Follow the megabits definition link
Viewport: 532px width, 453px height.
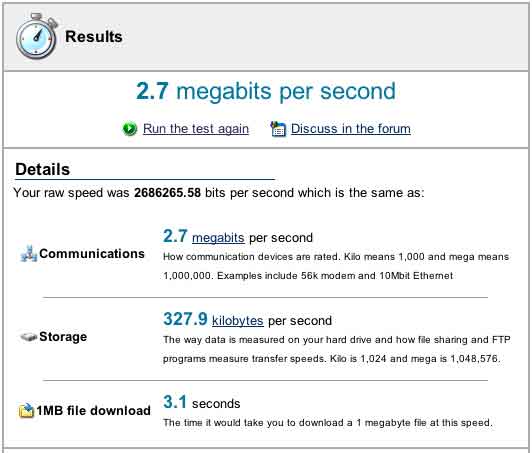[218, 238]
